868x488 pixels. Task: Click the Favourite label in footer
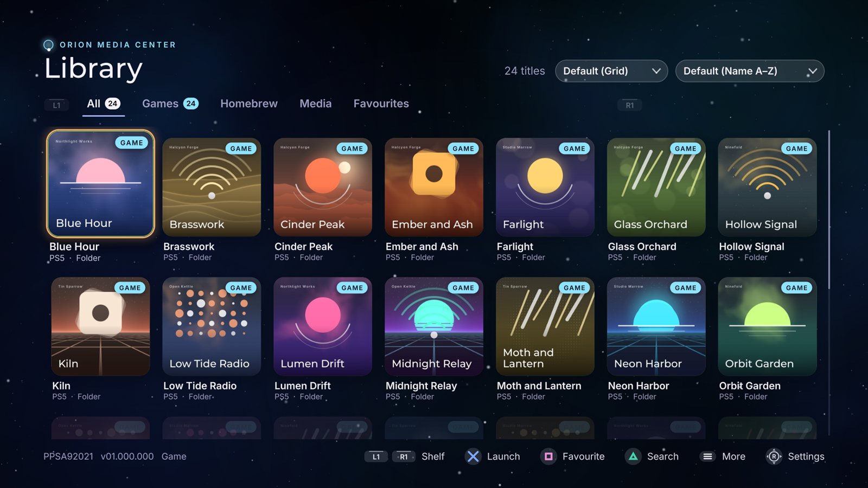tap(583, 457)
